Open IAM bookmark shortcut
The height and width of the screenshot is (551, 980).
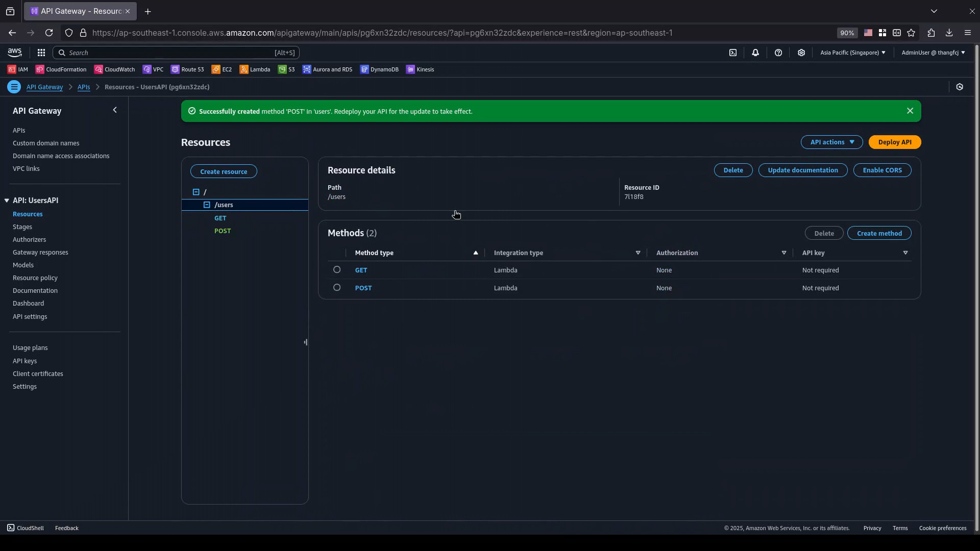pos(18,69)
